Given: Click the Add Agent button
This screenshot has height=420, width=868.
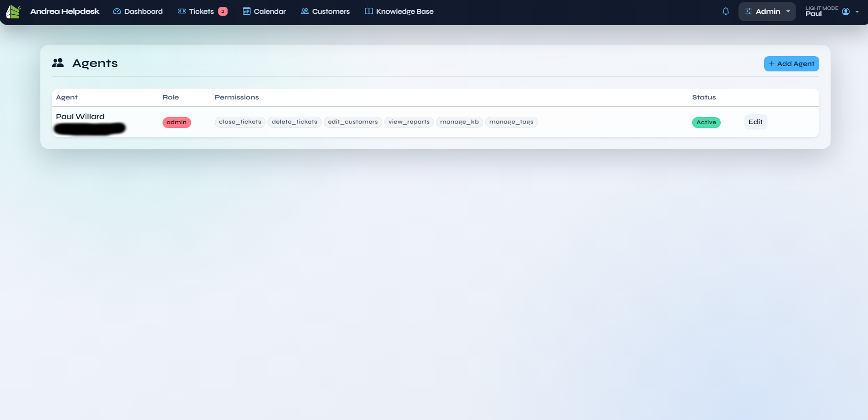Looking at the screenshot, I should click(x=791, y=64).
